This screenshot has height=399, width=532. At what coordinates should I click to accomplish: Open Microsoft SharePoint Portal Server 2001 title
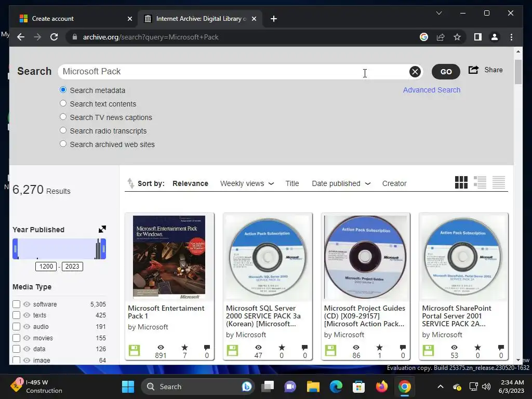[456, 316]
